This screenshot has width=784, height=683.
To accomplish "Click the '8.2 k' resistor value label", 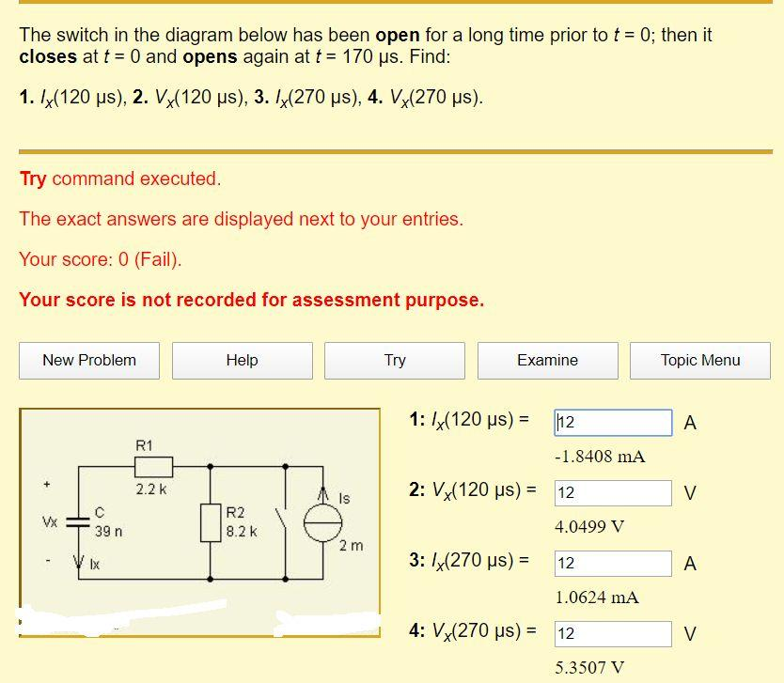I will tap(242, 531).
